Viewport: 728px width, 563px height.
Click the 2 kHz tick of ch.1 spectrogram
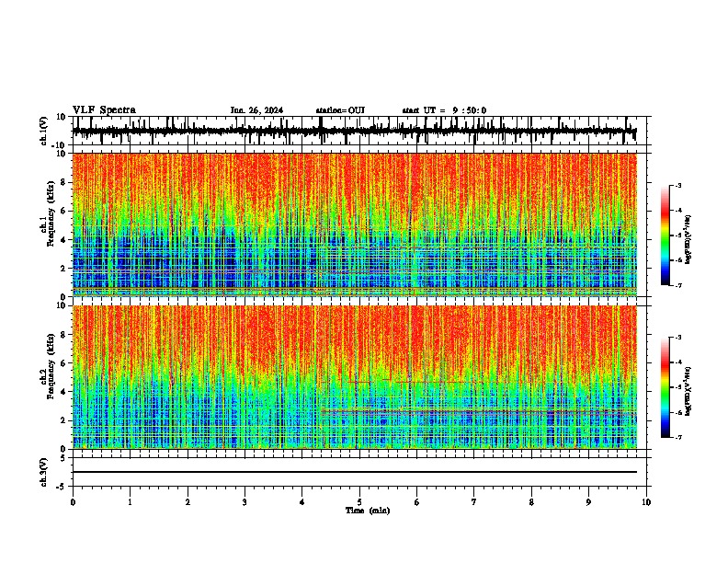[64, 268]
